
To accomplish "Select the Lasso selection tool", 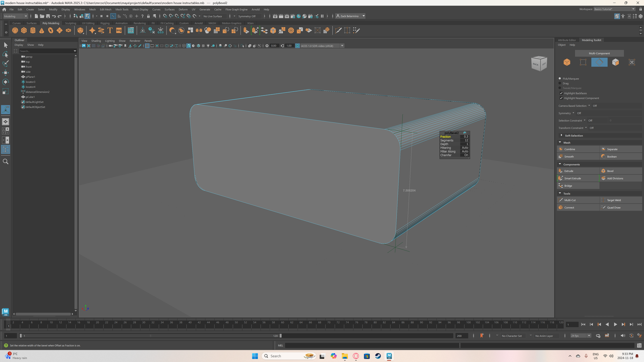I will coord(5,54).
